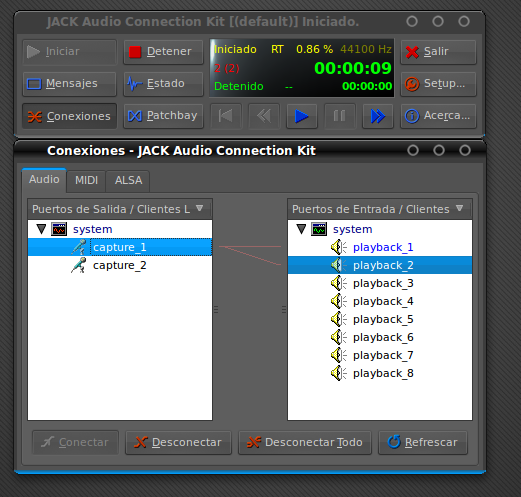Open the Mensajes window
Viewport: 521px width, 497px height.
pyautogui.click(x=69, y=84)
